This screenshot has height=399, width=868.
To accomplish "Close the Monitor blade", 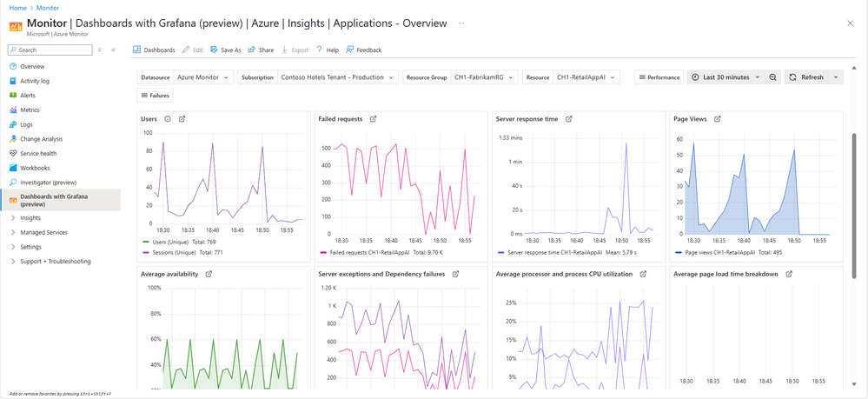I will [x=851, y=23].
